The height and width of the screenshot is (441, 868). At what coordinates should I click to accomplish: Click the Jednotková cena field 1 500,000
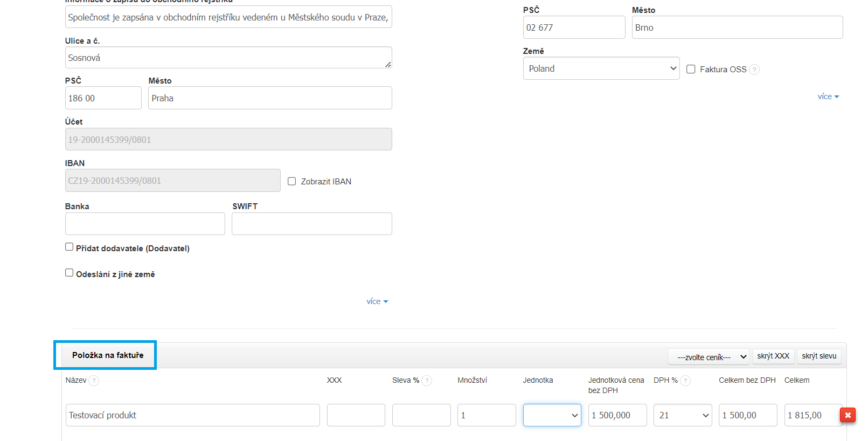pos(617,415)
